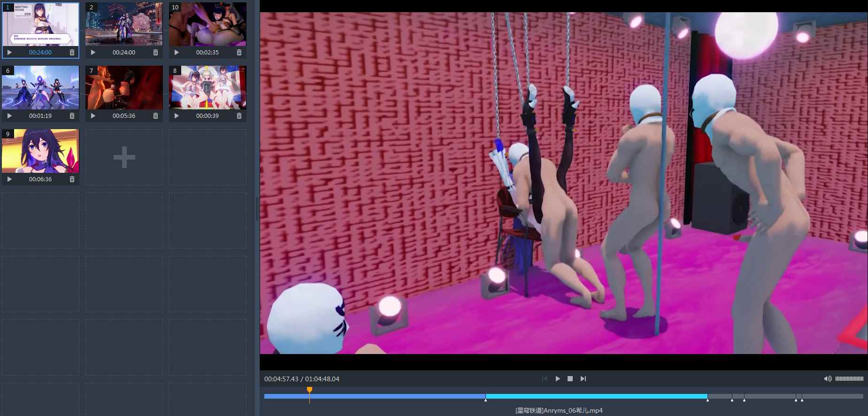Click the marker between blue and cyan segments
The width and height of the screenshot is (868, 416).
click(x=486, y=400)
